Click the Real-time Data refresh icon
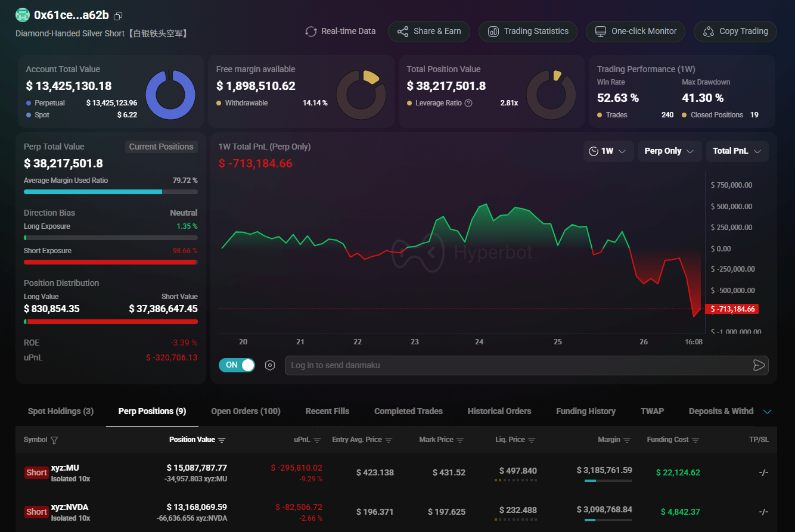This screenshot has width=795, height=532. click(x=310, y=32)
